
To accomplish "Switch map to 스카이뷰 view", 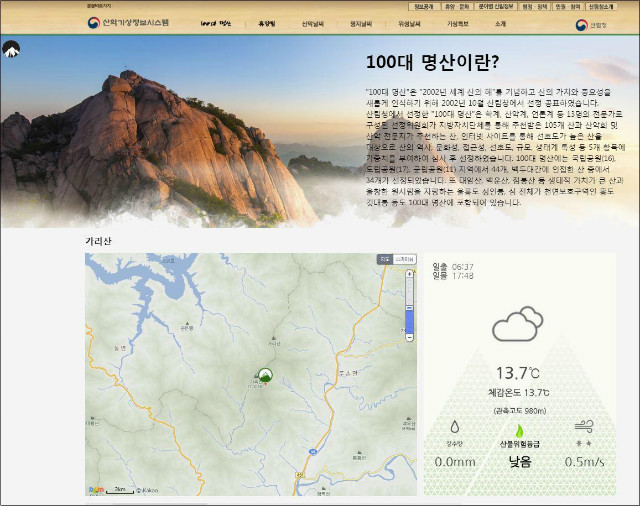I will click(x=404, y=259).
